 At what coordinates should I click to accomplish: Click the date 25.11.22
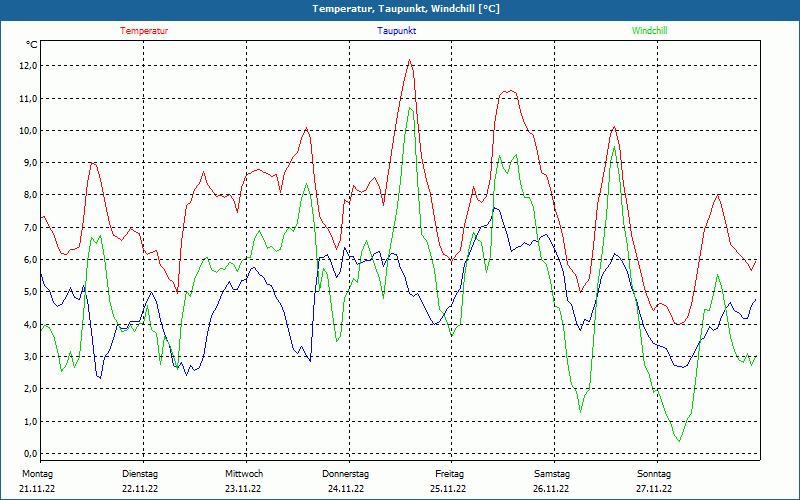tap(448, 489)
